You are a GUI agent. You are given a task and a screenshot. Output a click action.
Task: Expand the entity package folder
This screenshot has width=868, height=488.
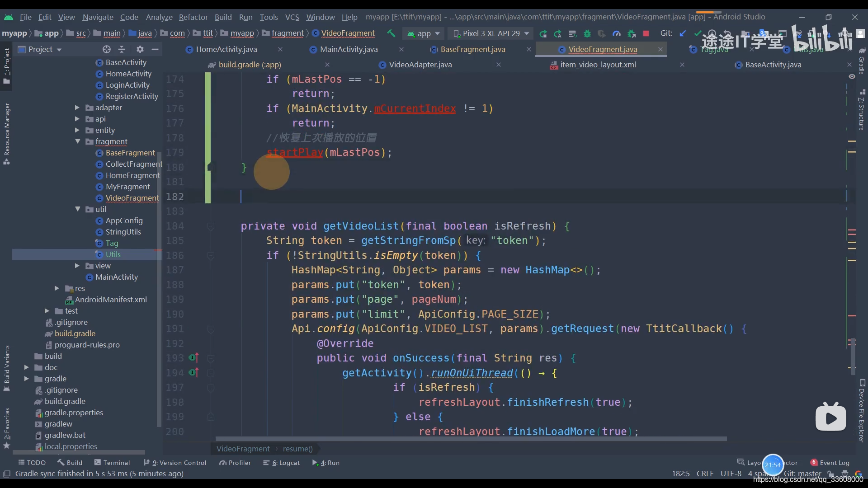[x=77, y=130]
